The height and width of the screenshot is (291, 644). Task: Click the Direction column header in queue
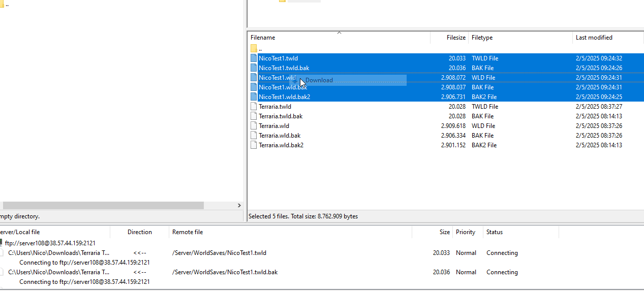tap(140, 232)
